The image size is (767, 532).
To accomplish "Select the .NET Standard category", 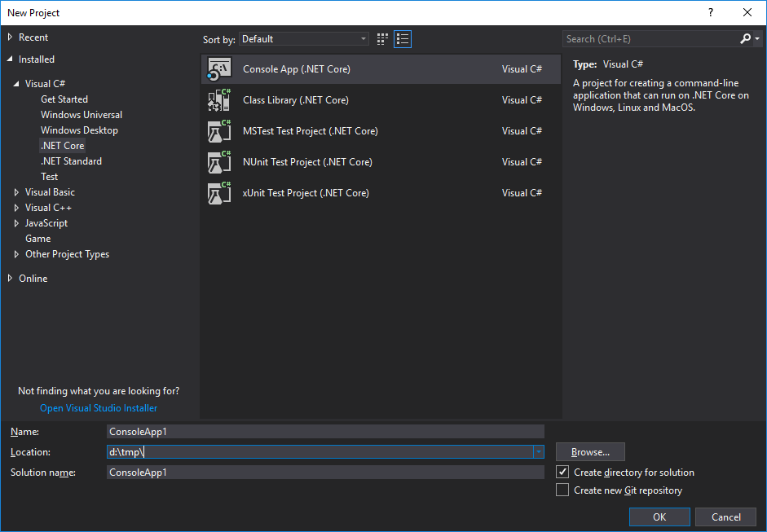I will pos(72,161).
